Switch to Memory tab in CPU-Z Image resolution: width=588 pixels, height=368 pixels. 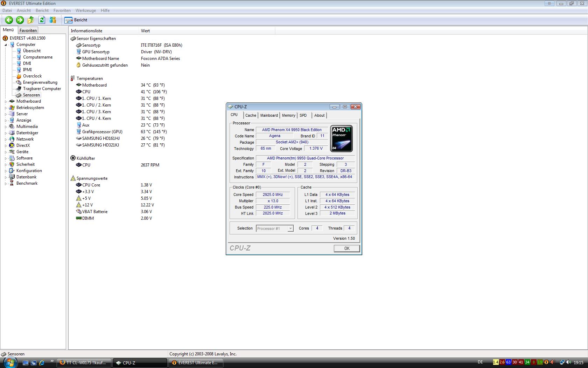coord(288,115)
